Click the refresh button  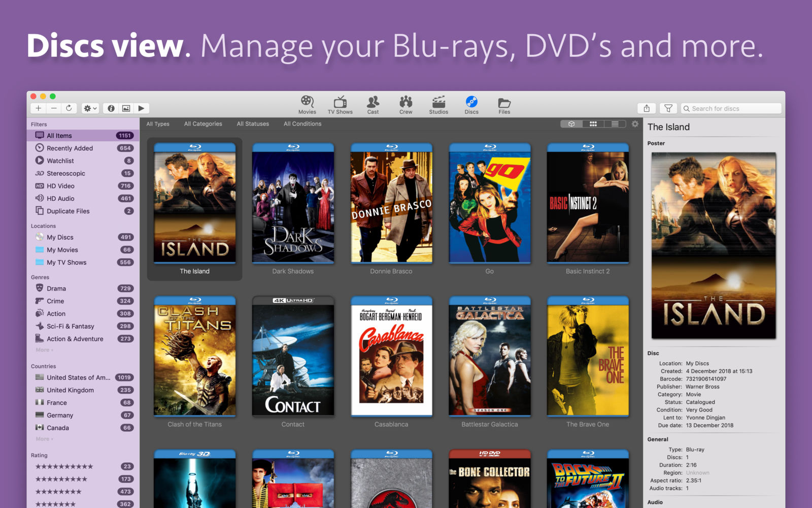point(69,108)
